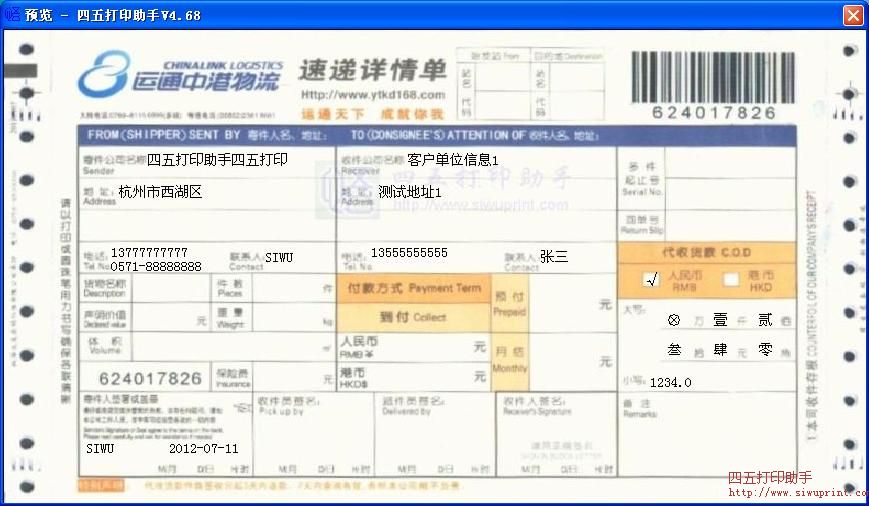Tick the 港币 HKD checkbox
Screen dimensions: 869x506
[x=732, y=280]
